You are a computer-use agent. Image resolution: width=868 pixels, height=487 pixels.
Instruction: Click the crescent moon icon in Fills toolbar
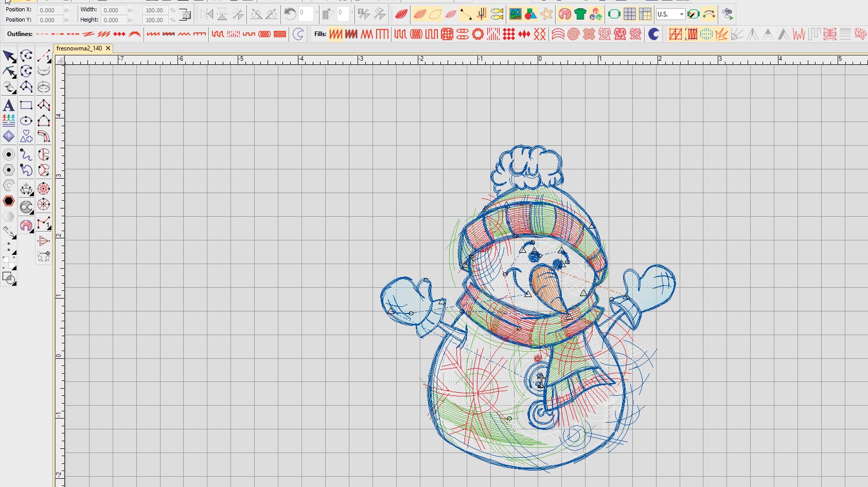654,34
